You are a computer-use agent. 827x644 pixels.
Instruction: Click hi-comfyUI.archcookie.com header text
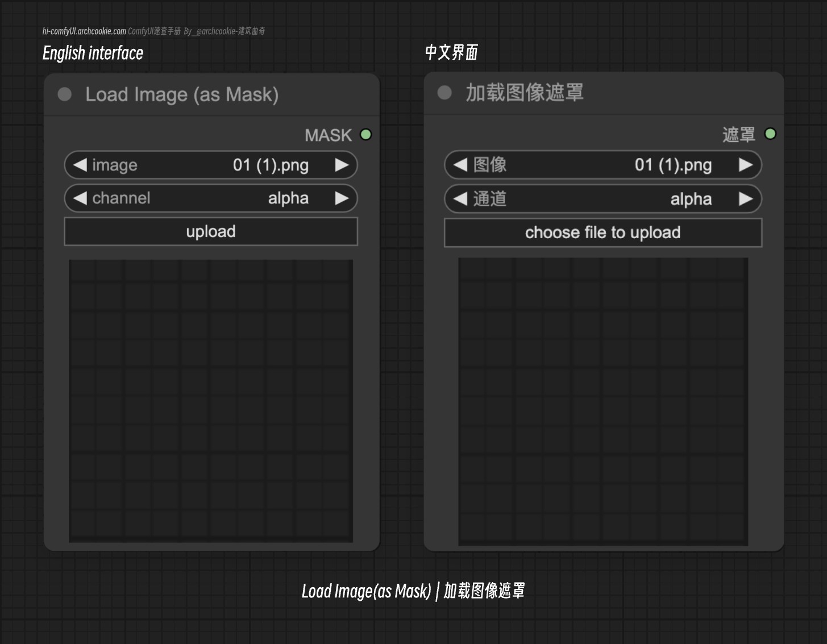tap(84, 31)
